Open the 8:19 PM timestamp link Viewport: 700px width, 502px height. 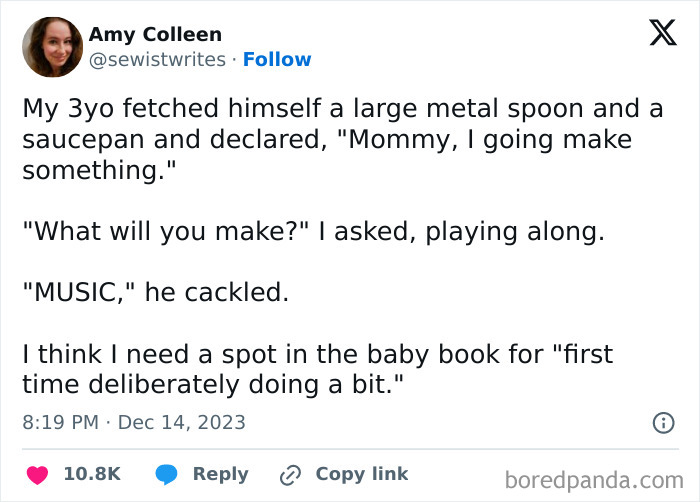(x=60, y=422)
